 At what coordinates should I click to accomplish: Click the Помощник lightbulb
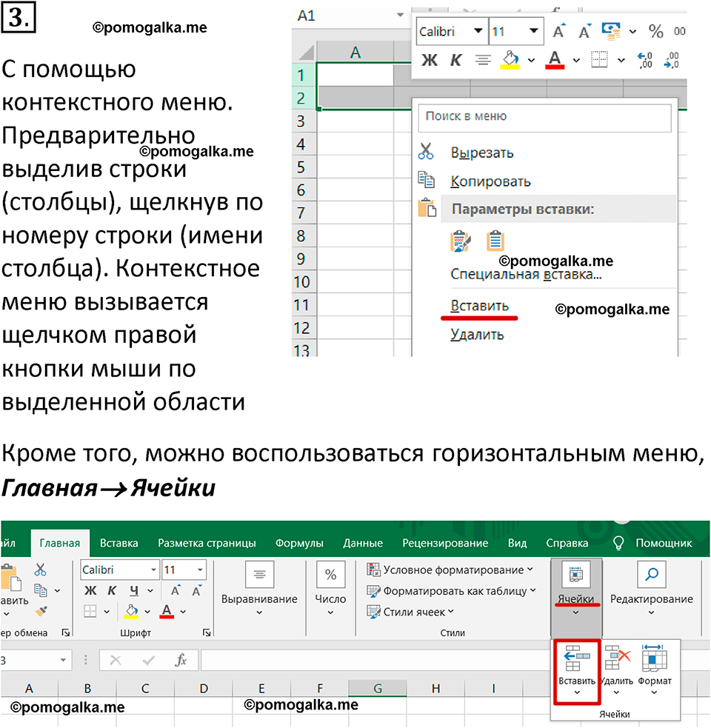(618, 543)
